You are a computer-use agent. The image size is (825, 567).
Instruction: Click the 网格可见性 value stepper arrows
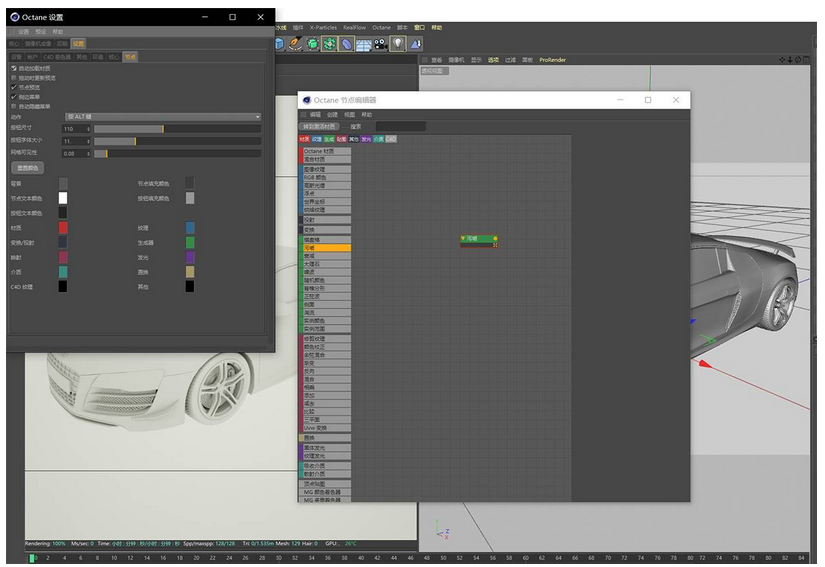[x=88, y=154]
